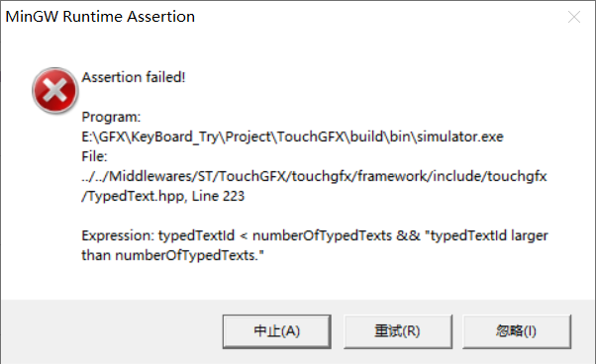
Task: Click the 'File:' label
Action: pyautogui.click(x=95, y=156)
